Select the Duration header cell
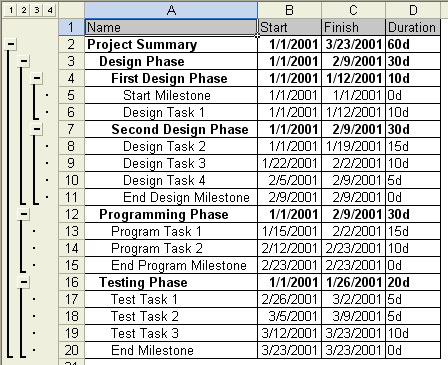The height and width of the screenshot is (365, 448). (413, 27)
